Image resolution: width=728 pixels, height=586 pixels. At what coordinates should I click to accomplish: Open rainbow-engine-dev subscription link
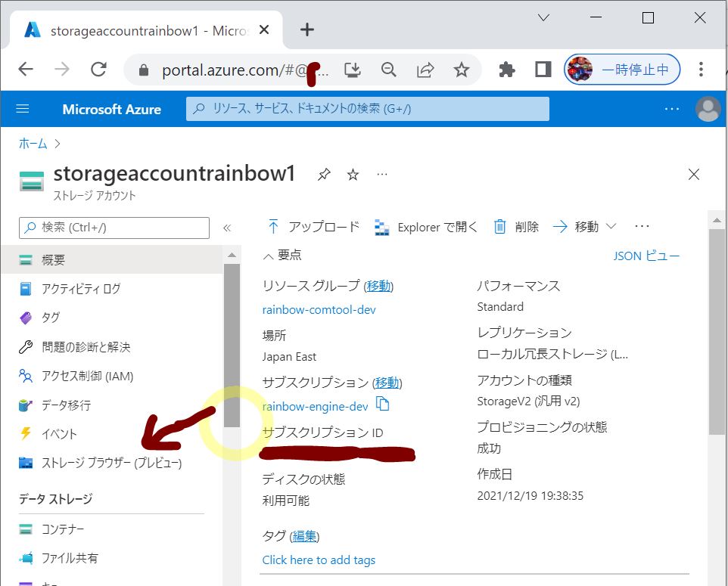click(x=316, y=407)
